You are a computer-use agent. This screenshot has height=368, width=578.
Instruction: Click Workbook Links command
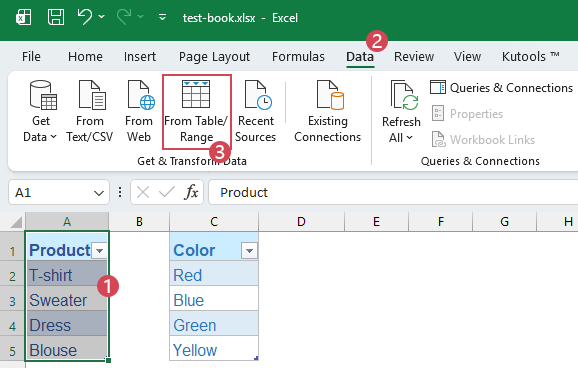click(x=483, y=140)
